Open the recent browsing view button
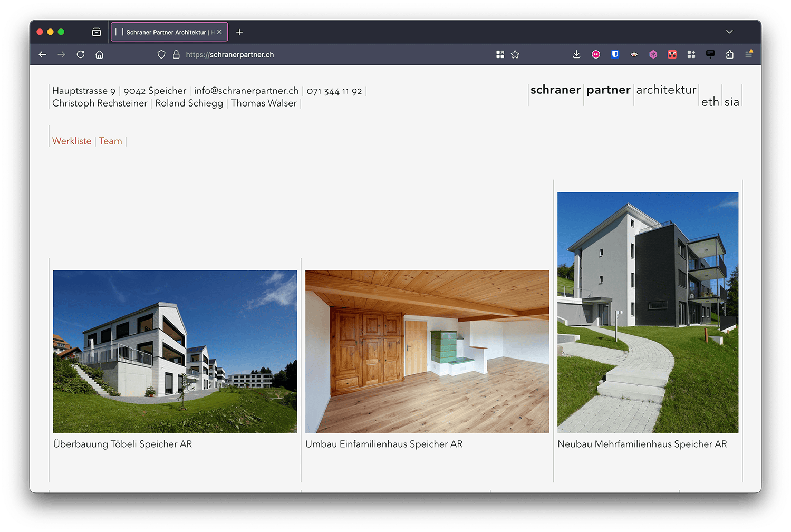 tap(97, 32)
